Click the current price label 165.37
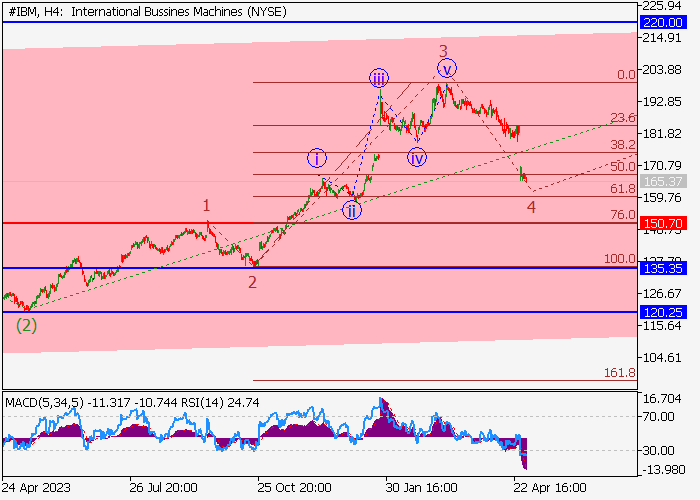This screenshot has width=700, height=500. 663,181
